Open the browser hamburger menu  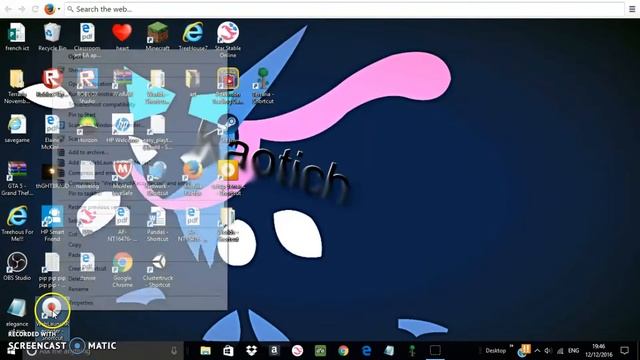pos(632,9)
